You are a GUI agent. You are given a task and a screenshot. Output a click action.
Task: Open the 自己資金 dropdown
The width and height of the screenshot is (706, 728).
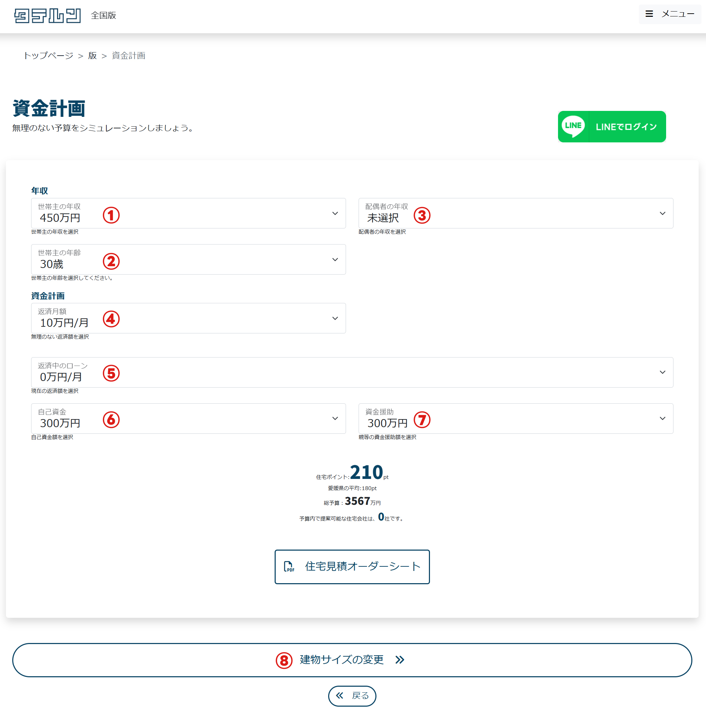click(188, 419)
